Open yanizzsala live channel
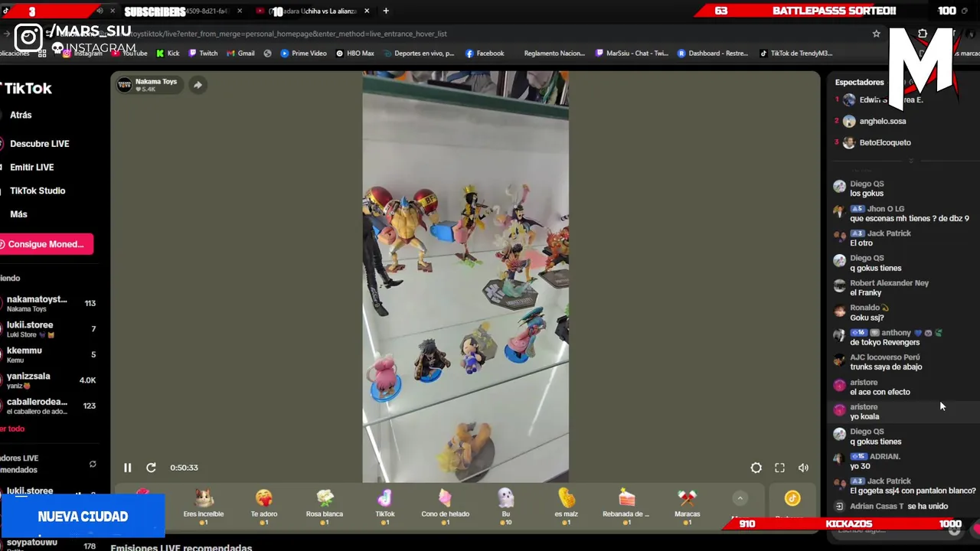The width and height of the screenshot is (980, 551). tap(48, 380)
